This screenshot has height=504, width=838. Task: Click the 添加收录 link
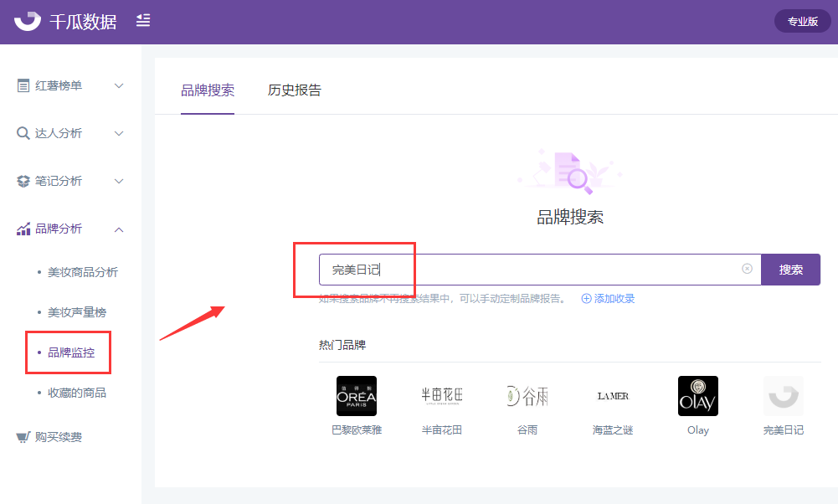[614, 299]
